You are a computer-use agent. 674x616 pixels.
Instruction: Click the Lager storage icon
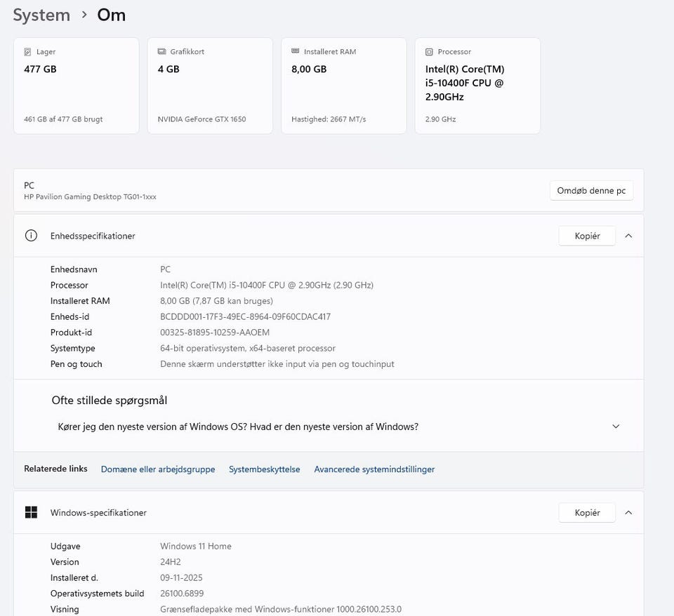click(27, 52)
